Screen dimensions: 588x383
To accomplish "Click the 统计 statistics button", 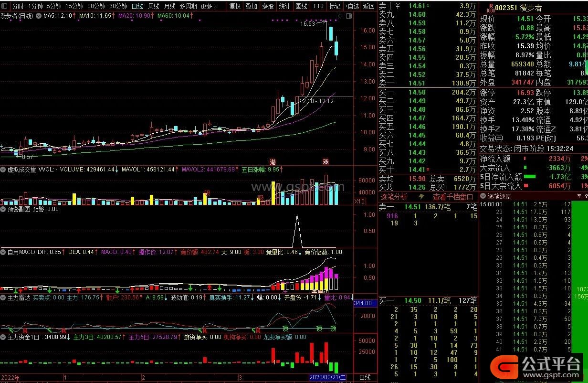I will pyautogui.click(x=284, y=6).
